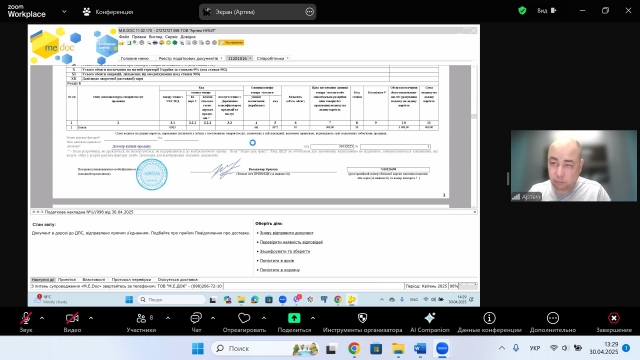The width and height of the screenshot is (640, 360).
Task: Adjust the zoom slider beside 90%
Action: [468, 286]
